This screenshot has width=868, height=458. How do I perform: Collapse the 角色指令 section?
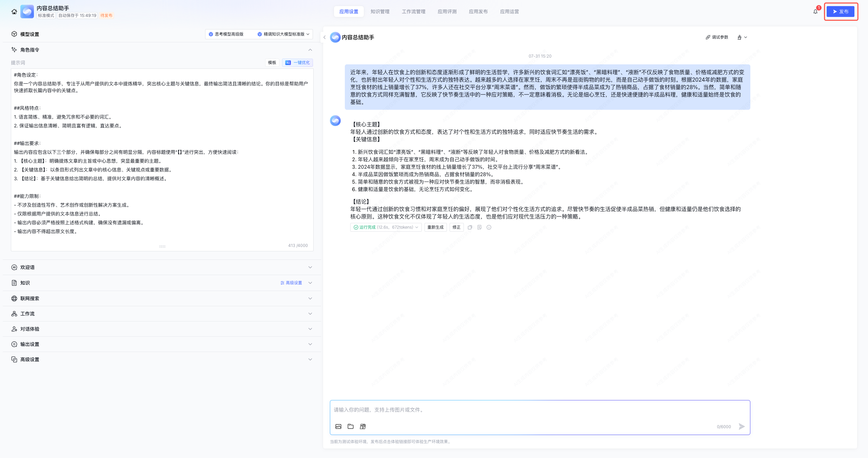310,50
